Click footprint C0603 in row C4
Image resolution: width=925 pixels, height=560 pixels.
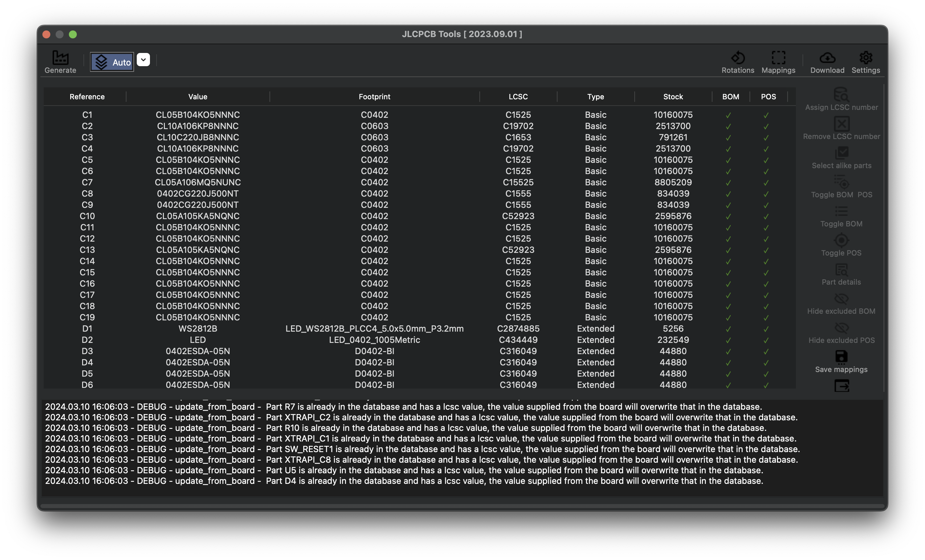coord(374,149)
